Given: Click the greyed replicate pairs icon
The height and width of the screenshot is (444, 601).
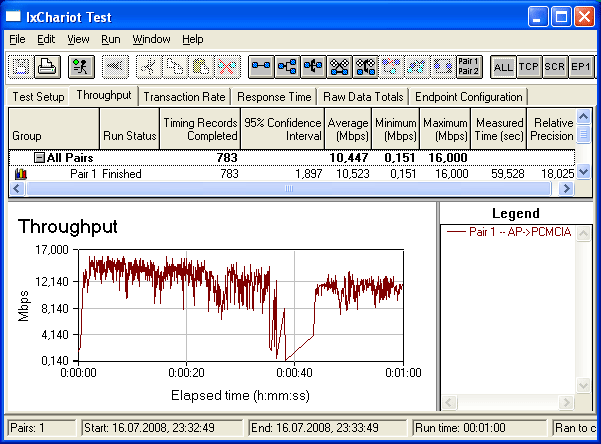Looking at the screenshot, I should [391, 67].
